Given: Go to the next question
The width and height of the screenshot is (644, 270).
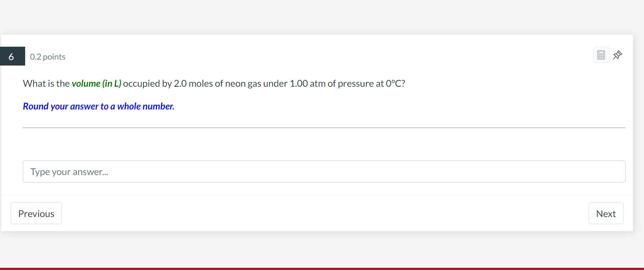Looking at the screenshot, I should pos(606,213).
